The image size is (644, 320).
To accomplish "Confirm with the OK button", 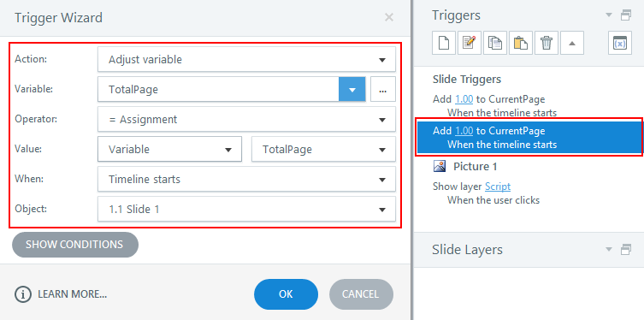I will (286, 294).
